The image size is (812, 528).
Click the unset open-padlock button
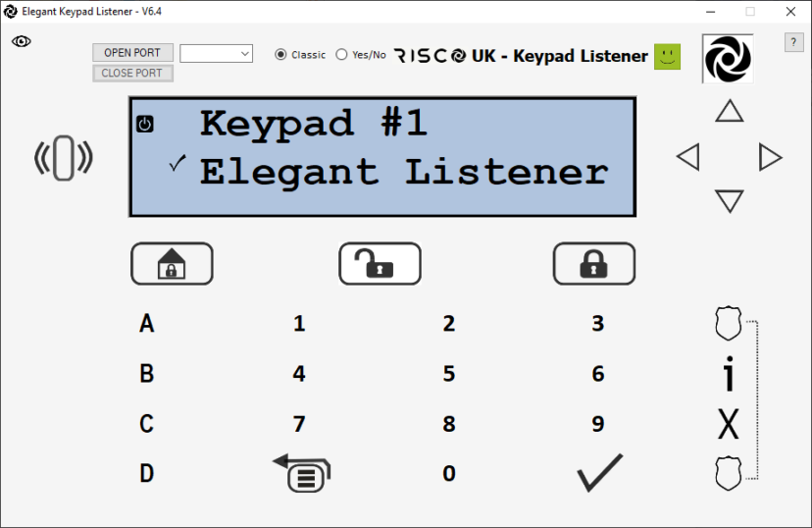(x=380, y=264)
